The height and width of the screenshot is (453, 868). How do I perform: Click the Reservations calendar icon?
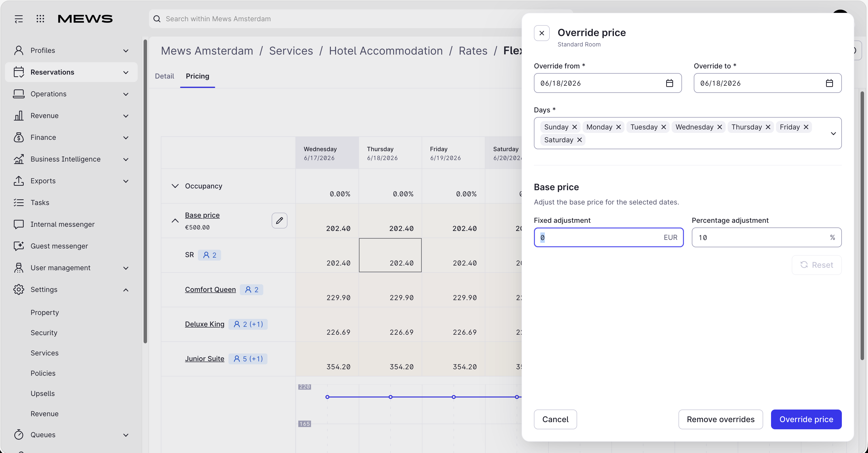pyautogui.click(x=19, y=72)
